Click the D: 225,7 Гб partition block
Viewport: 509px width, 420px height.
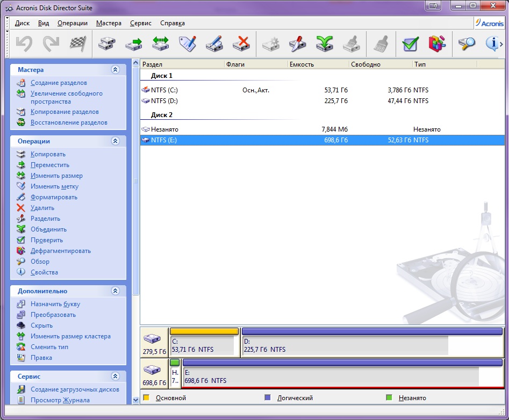click(372, 342)
